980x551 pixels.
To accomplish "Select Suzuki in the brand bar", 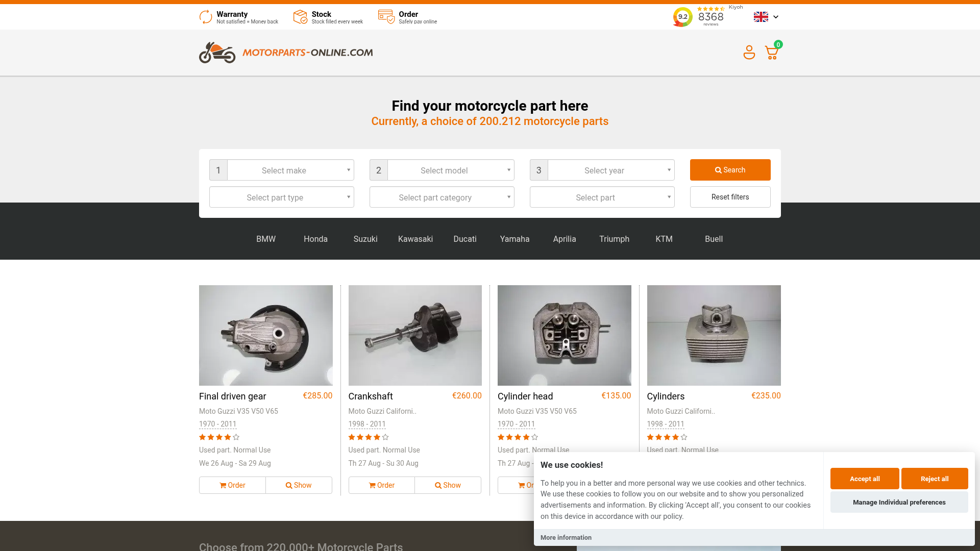I will [x=365, y=239].
